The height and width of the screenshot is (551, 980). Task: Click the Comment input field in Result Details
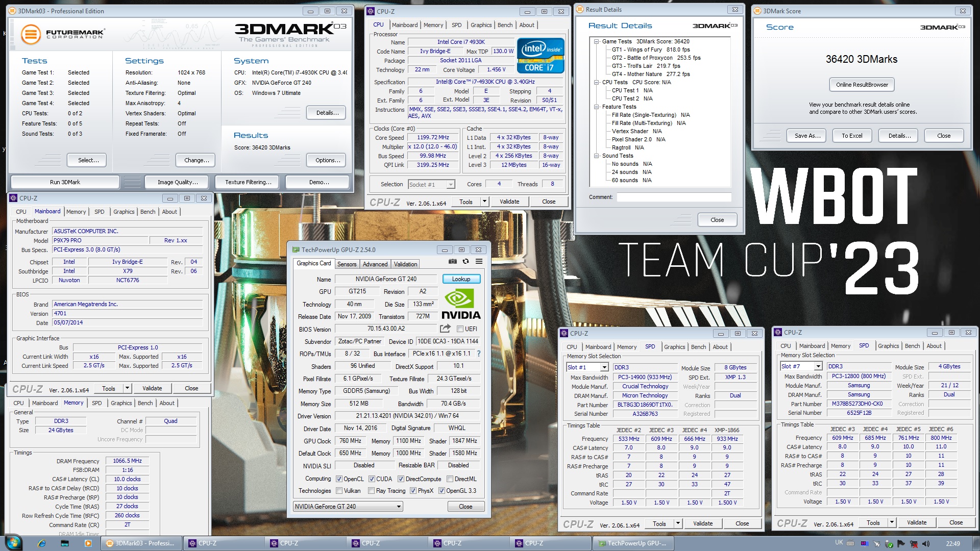[673, 197]
